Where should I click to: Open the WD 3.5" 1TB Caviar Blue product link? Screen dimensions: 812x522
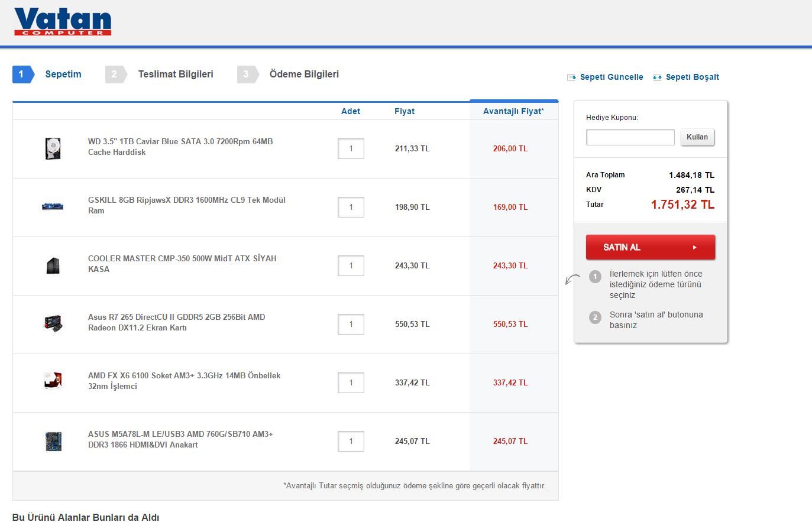coord(180,147)
